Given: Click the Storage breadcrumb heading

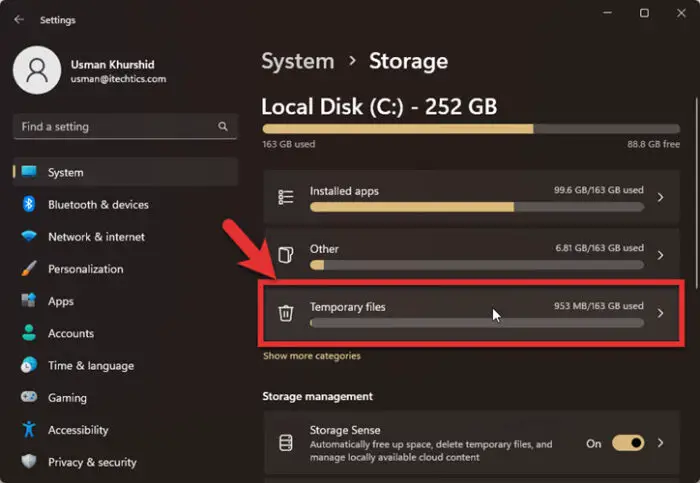Looking at the screenshot, I should pyautogui.click(x=408, y=61).
